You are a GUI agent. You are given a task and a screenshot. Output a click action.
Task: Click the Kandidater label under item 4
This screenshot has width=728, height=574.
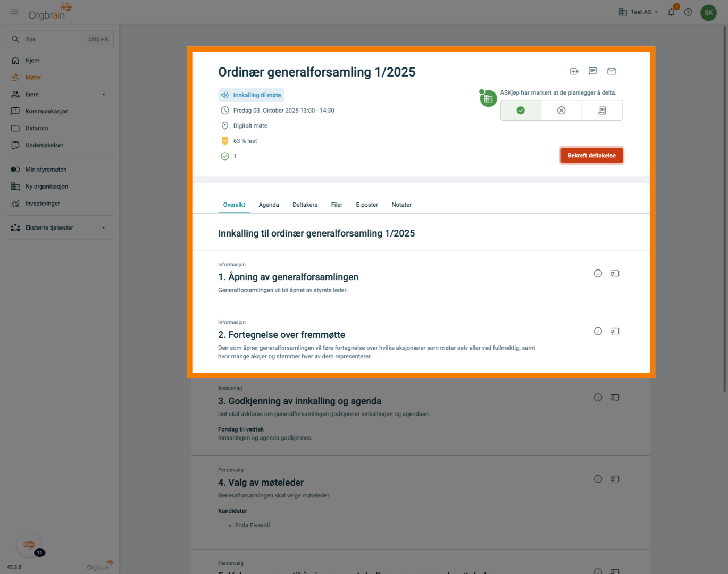click(232, 511)
